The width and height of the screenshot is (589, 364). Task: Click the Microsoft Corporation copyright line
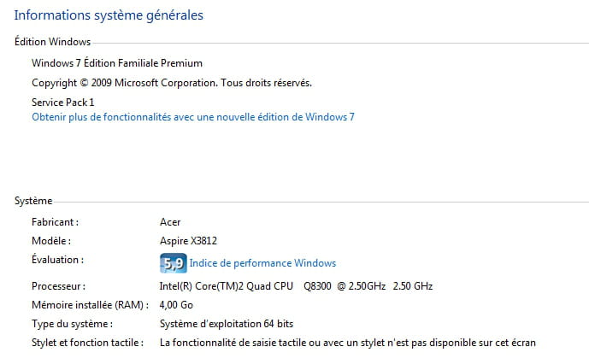point(171,83)
